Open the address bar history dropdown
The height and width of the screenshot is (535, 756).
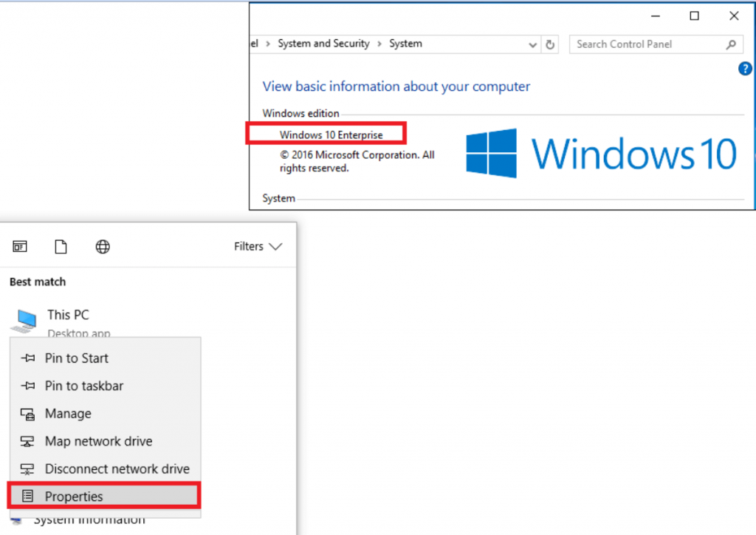pos(533,44)
